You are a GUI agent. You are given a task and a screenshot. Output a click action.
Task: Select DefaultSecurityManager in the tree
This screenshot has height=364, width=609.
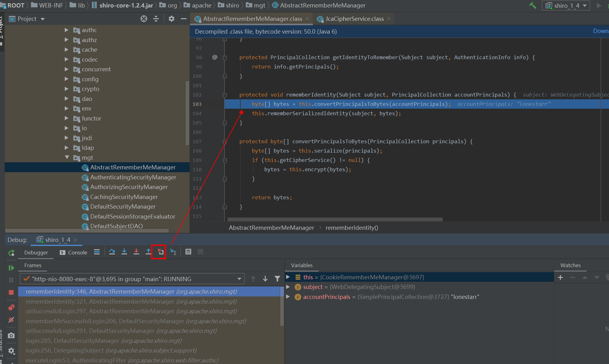tap(123, 206)
